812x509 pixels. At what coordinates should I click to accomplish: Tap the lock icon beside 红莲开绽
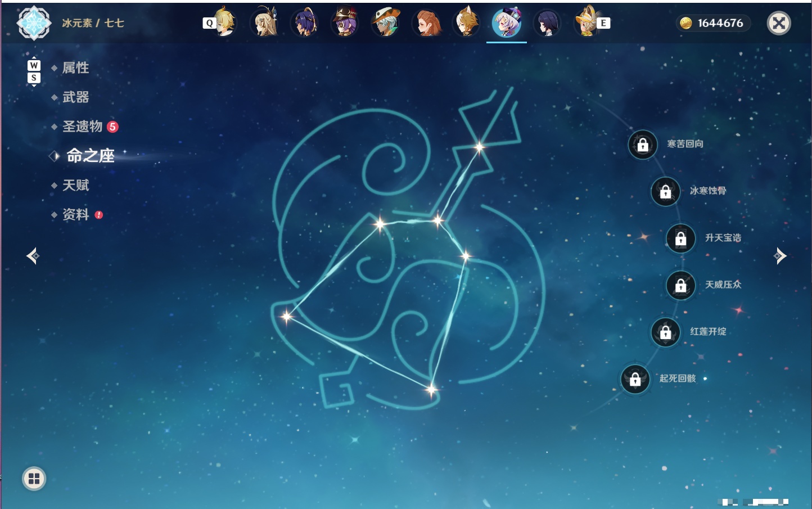coord(666,332)
